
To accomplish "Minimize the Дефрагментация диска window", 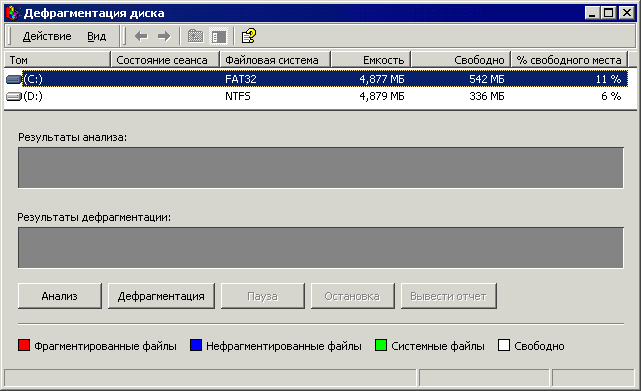I will (592, 13).
